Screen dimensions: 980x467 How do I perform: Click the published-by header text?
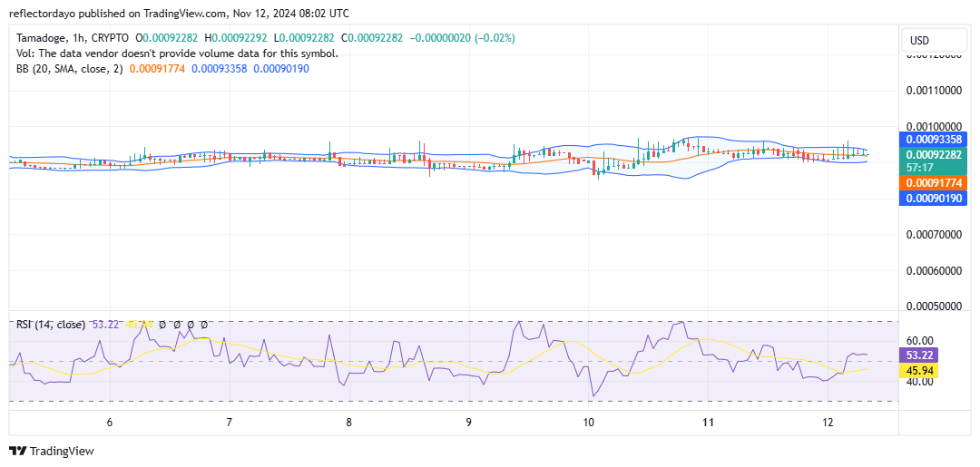point(180,13)
